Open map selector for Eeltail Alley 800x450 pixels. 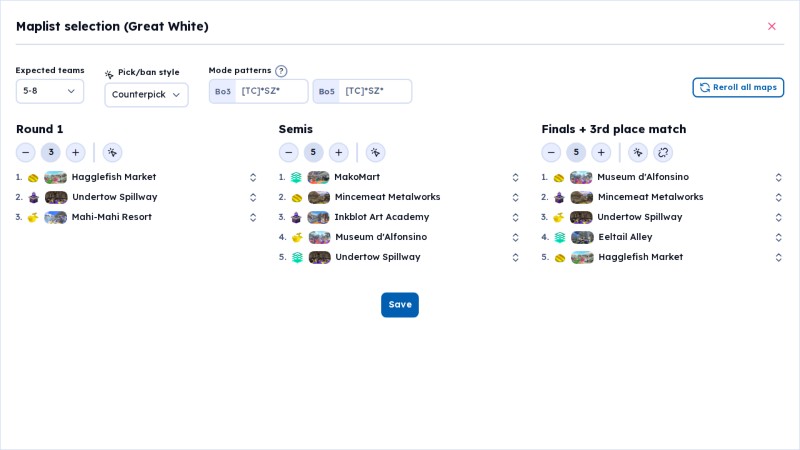778,237
